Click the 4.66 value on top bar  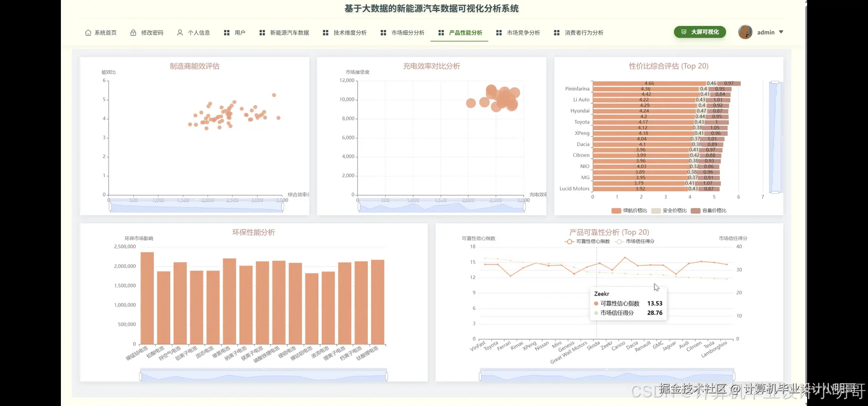[649, 84]
